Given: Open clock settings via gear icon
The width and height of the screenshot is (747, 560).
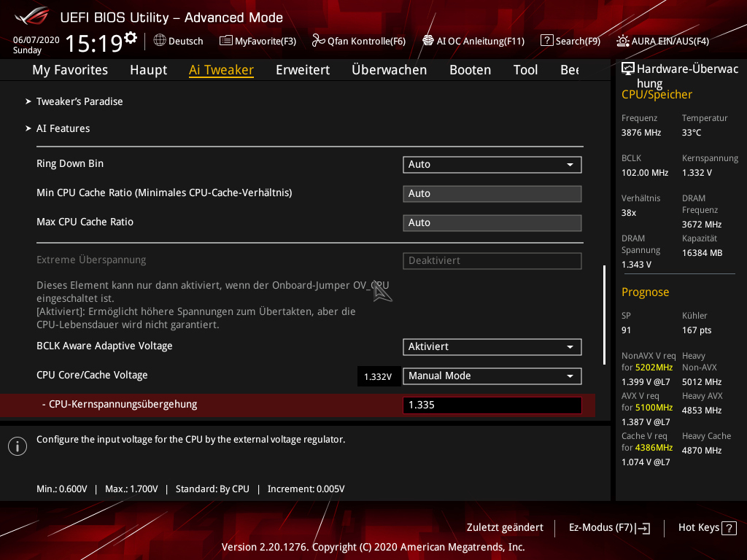Looking at the screenshot, I should (x=131, y=38).
